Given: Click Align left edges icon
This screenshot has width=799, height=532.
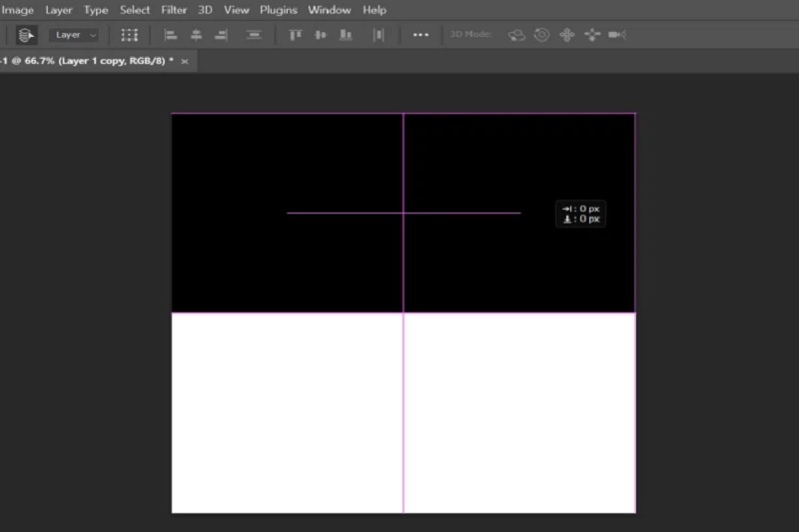Looking at the screenshot, I should tap(171, 35).
